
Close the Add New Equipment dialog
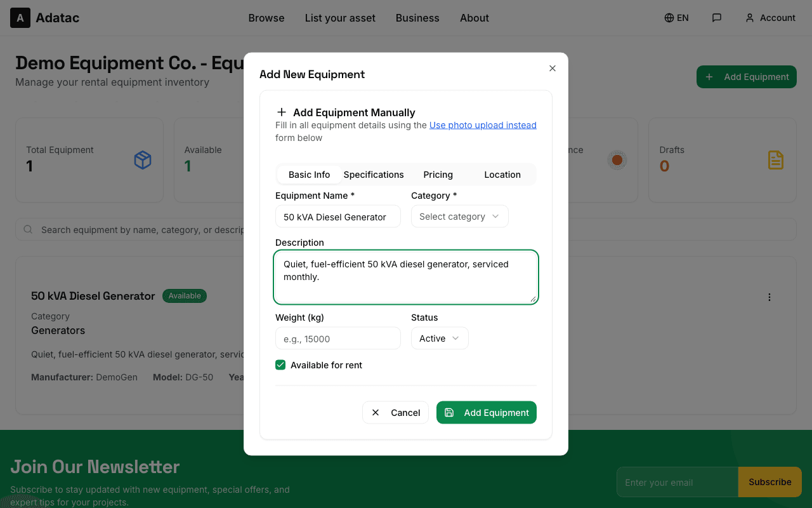[553, 68]
